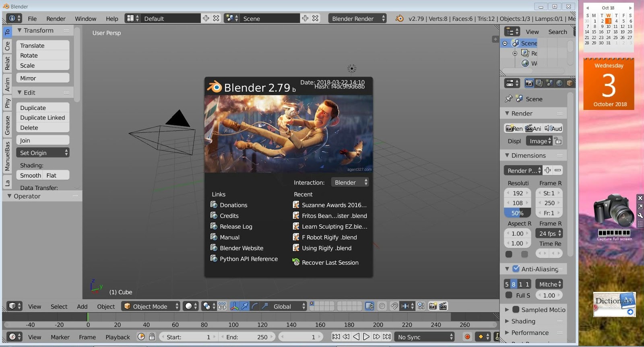The image size is (644, 347).
Task: Expand the Shading panel in properties
Action: tap(507, 321)
